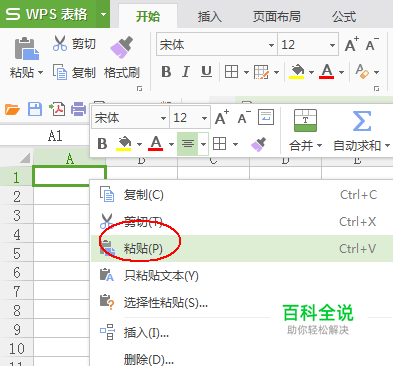Viewport: 393px width, 366px height.
Task: Click the Paste clipboard icon in ribbon
Action: tap(26, 49)
